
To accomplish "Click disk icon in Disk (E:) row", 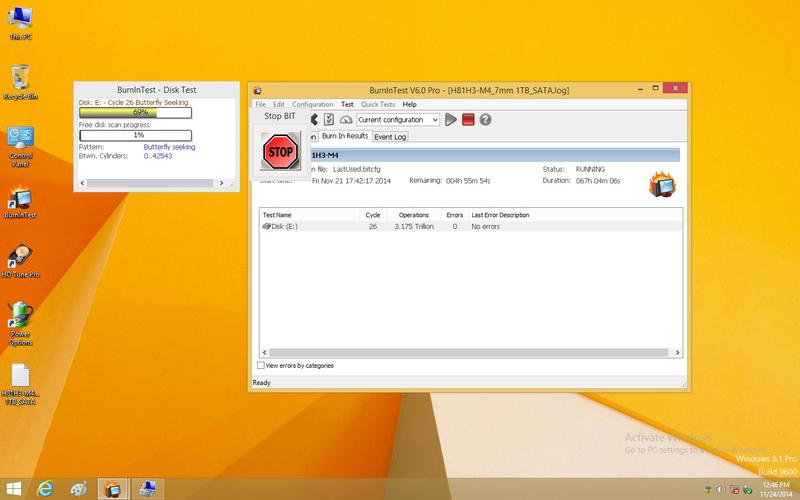I will (266, 226).
